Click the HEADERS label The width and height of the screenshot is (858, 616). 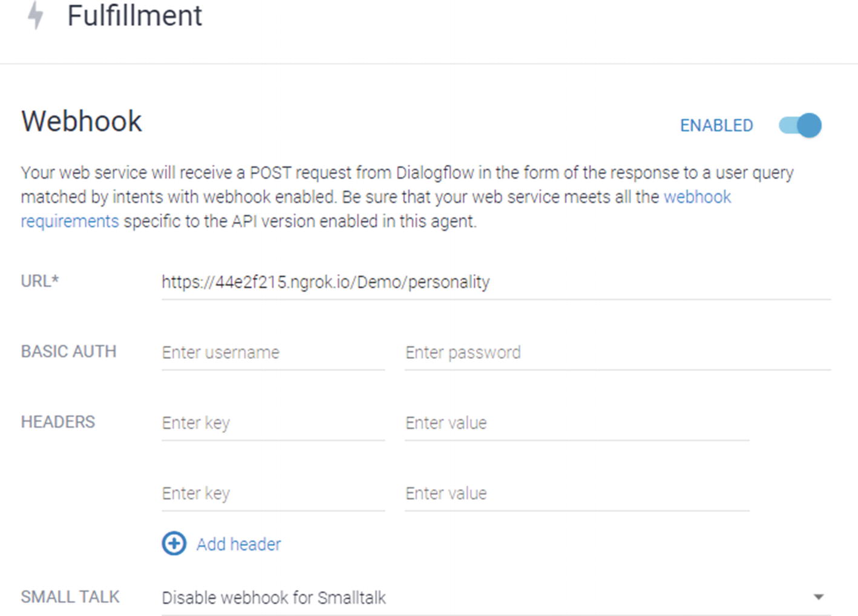click(x=58, y=422)
